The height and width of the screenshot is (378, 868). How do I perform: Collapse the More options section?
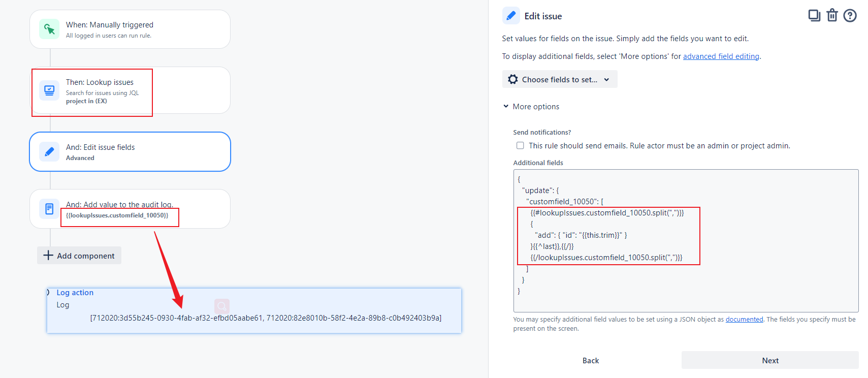point(531,106)
